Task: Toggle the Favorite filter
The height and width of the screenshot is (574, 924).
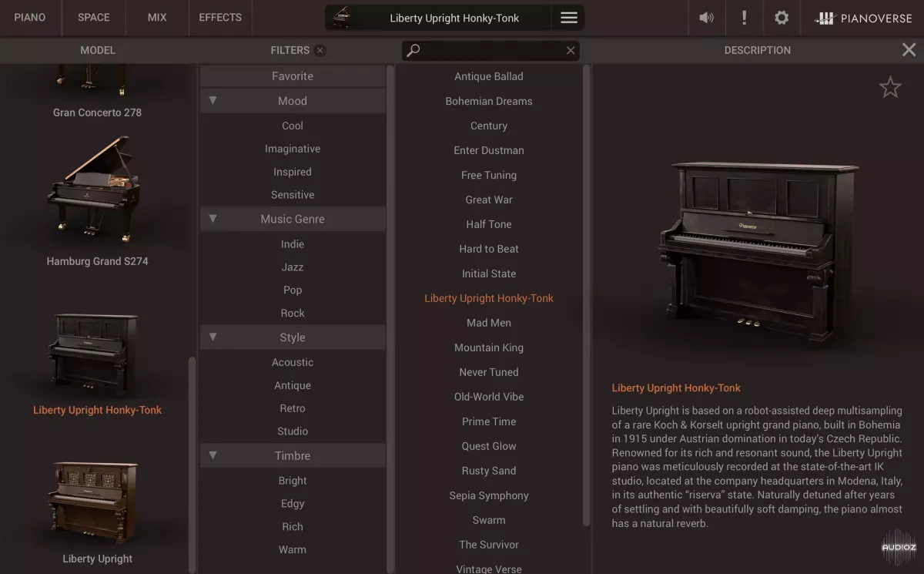Action: 293,76
